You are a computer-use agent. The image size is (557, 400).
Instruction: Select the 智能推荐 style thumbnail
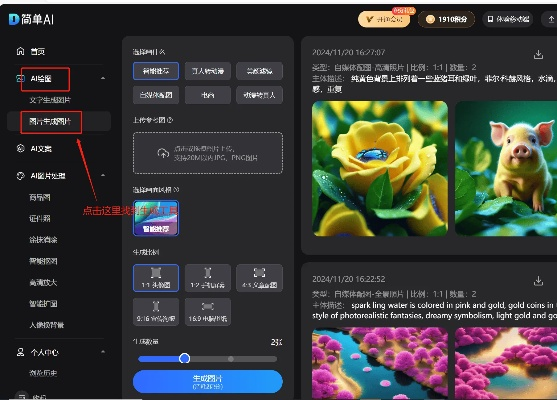(156, 218)
